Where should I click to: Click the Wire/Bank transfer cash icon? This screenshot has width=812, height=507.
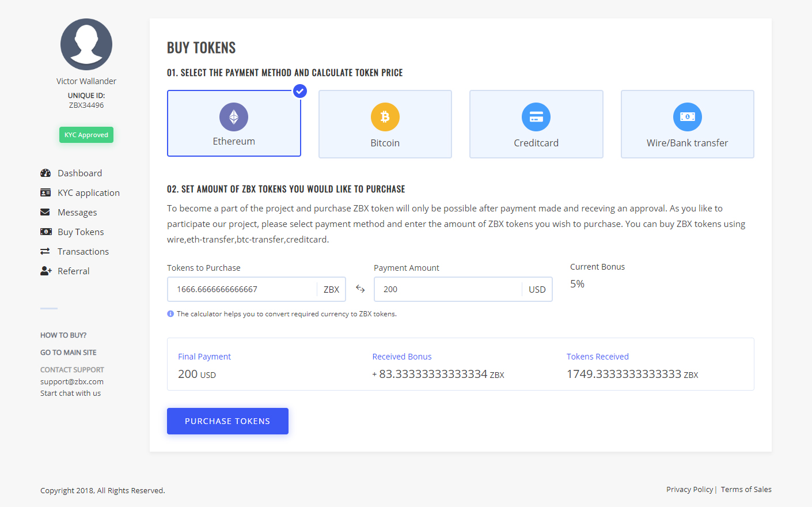coord(688,117)
